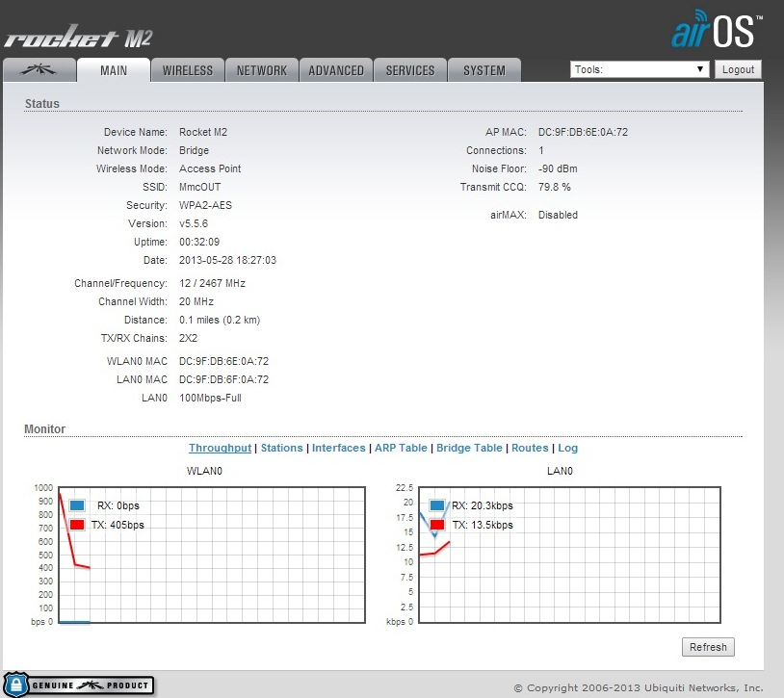Select the SYSTEM tab

click(x=484, y=70)
